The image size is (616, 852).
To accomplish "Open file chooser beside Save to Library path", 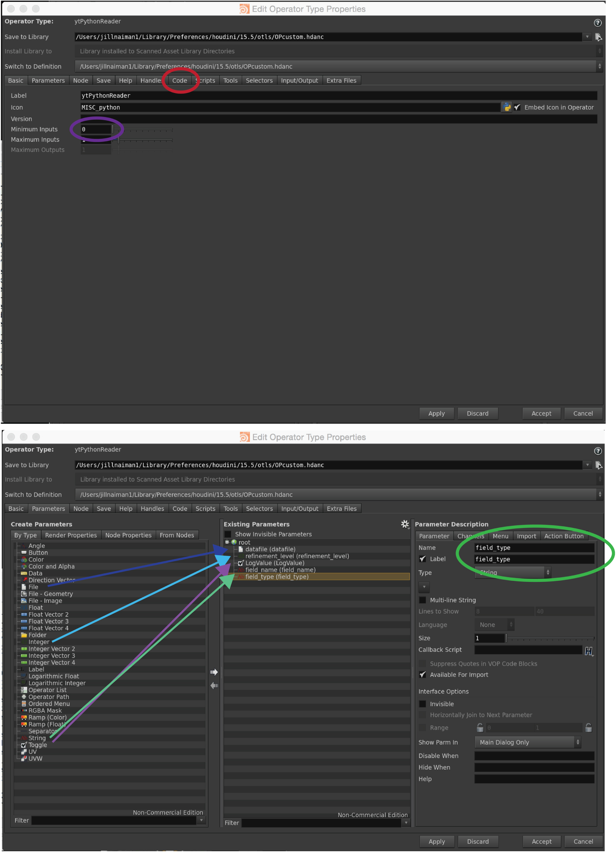I will point(599,37).
